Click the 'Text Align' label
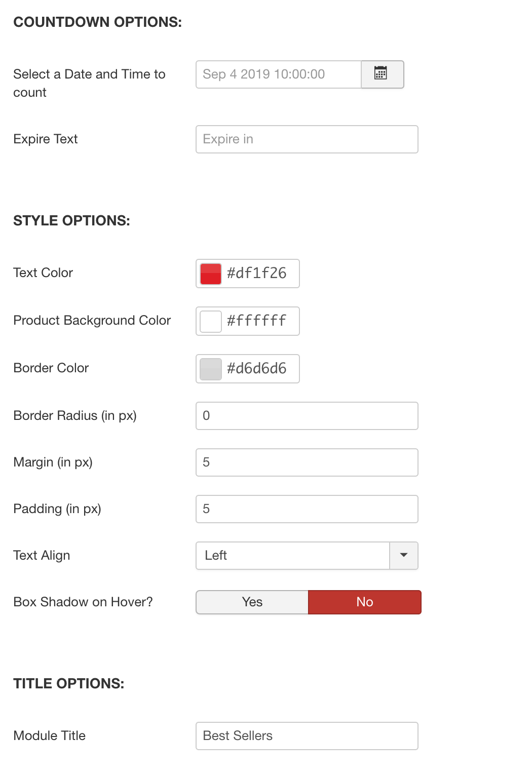Screen dimensions: 532x777 42,555
